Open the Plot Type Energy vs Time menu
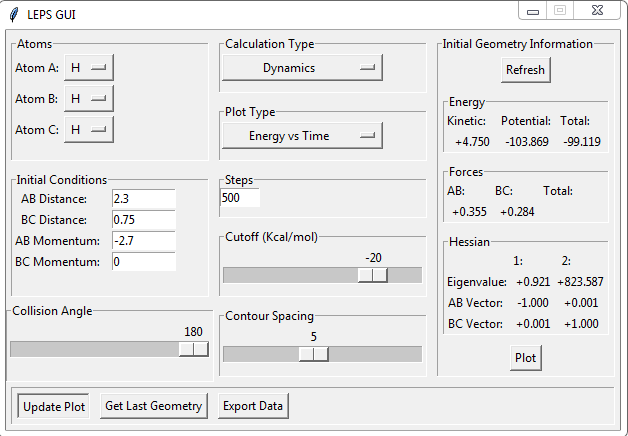628x436 pixels. pos(302,136)
